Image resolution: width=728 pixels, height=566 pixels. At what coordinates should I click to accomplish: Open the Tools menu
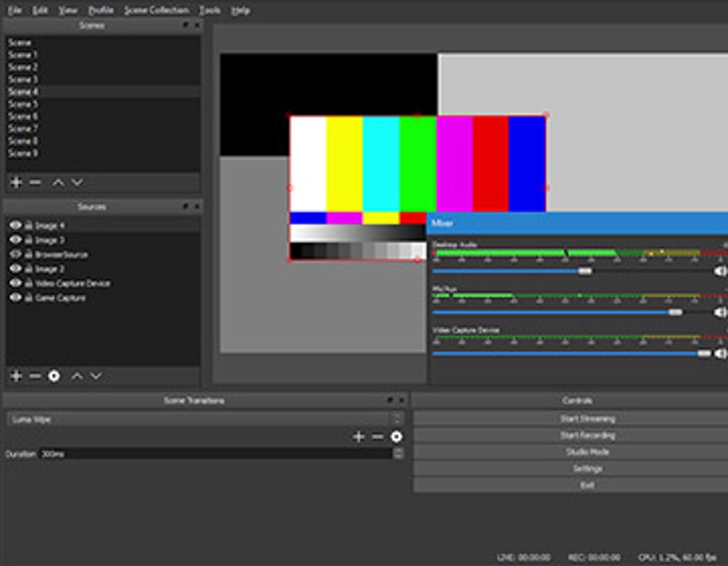(208, 10)
